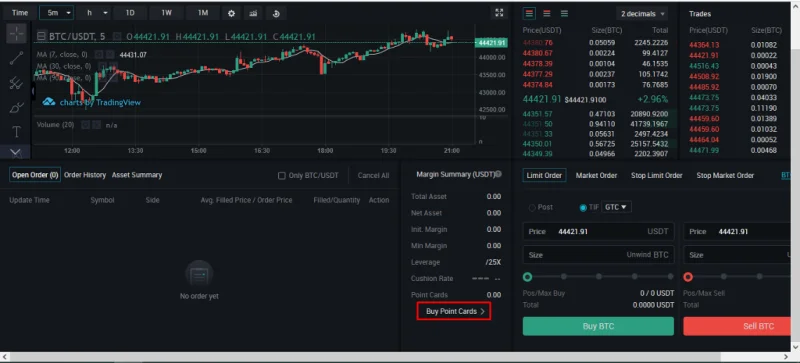Select the TIF radio option
Screen dimensions: 800x363
click(x=583, y=208)
